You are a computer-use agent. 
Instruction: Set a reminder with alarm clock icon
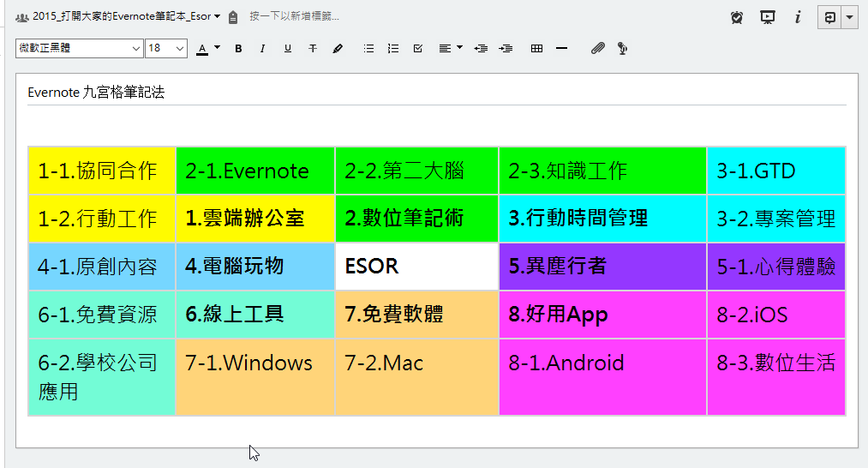(737, 18)
